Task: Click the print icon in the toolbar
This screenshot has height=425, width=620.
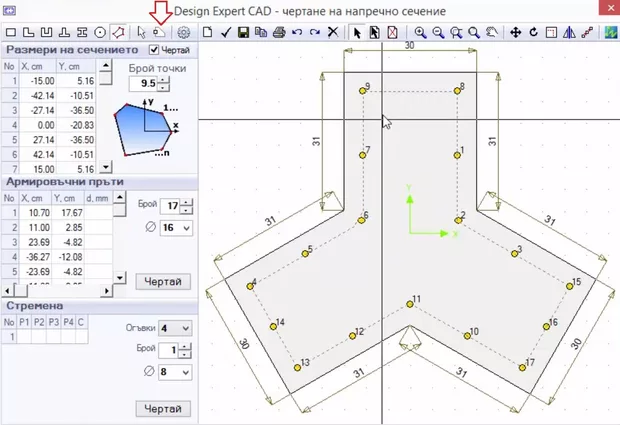Action: coord(280,32)
